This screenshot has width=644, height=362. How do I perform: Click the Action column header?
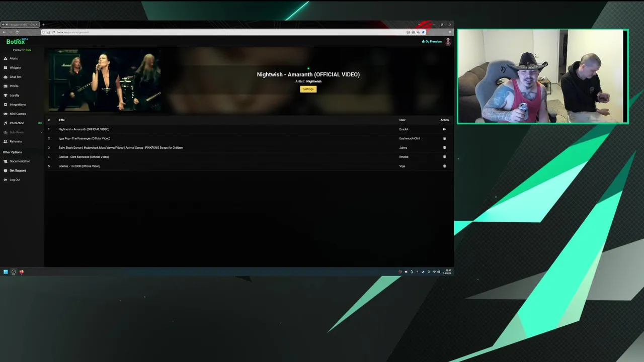pyautogui.click(x=444, y=120)
